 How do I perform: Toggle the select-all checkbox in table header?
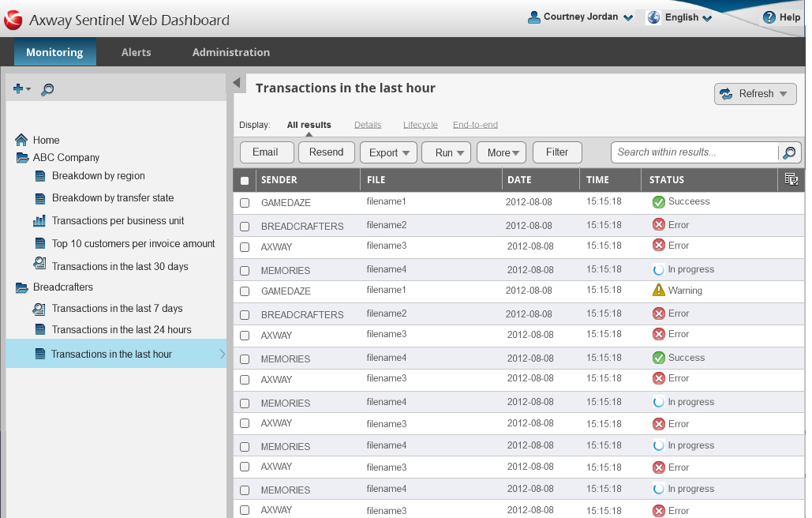(245, 181)
